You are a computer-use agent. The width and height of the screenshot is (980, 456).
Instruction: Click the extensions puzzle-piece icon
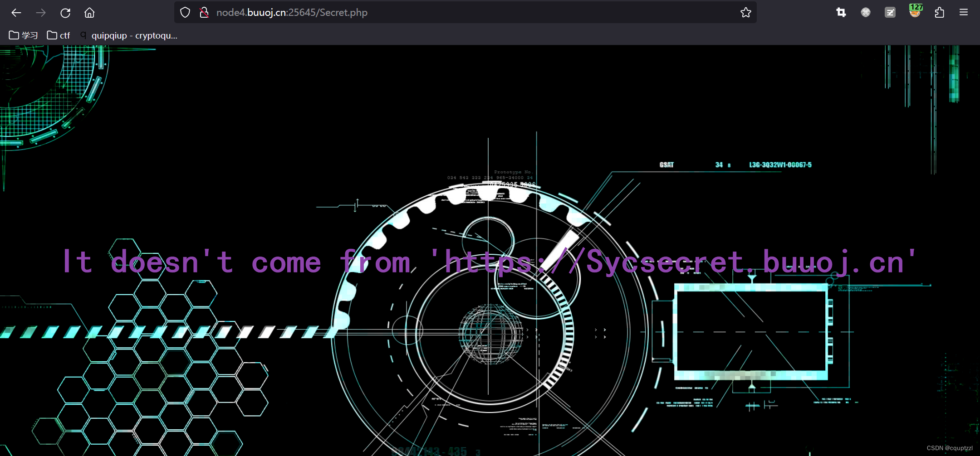pos(939,12)
